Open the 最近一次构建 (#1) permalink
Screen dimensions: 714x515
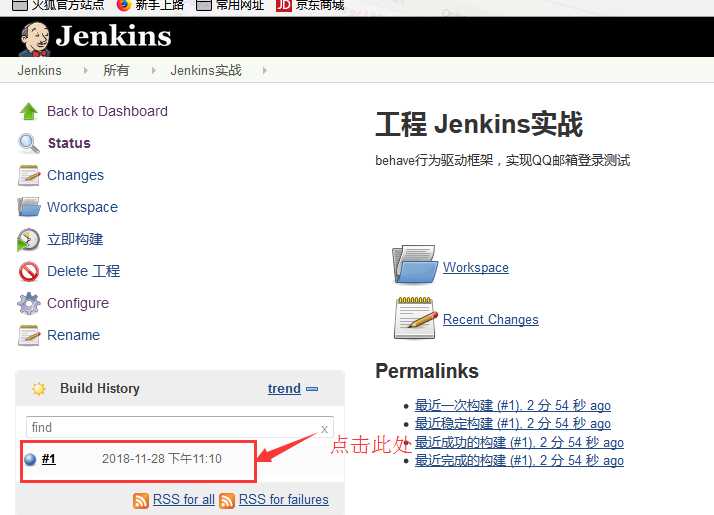(x=513, y=406)
